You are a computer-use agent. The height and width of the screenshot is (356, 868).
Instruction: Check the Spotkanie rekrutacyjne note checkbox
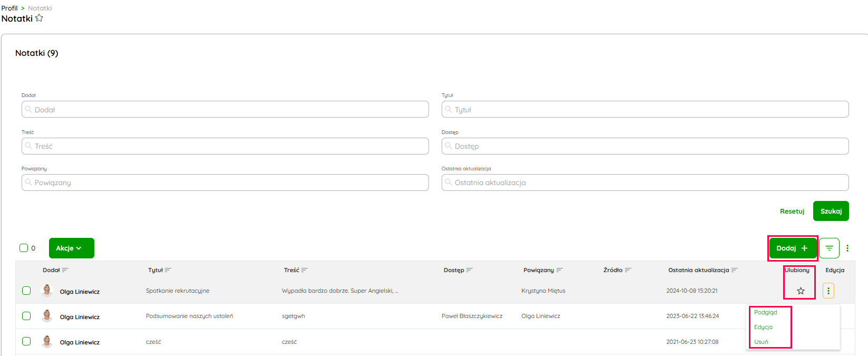26,291
